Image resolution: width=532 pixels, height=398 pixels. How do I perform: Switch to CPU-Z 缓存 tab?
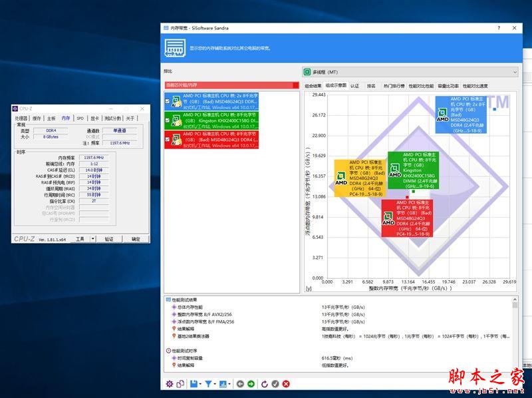click(x=37, y=118)
